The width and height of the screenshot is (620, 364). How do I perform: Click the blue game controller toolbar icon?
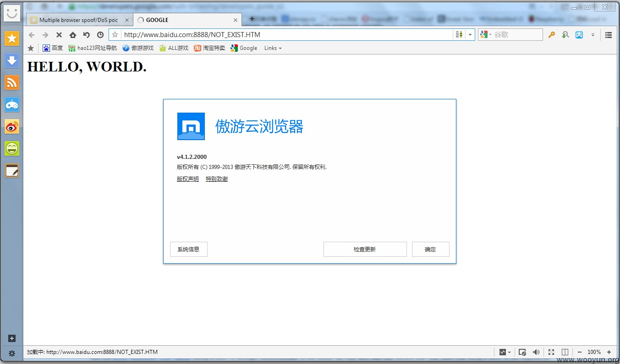click(579, 35)
